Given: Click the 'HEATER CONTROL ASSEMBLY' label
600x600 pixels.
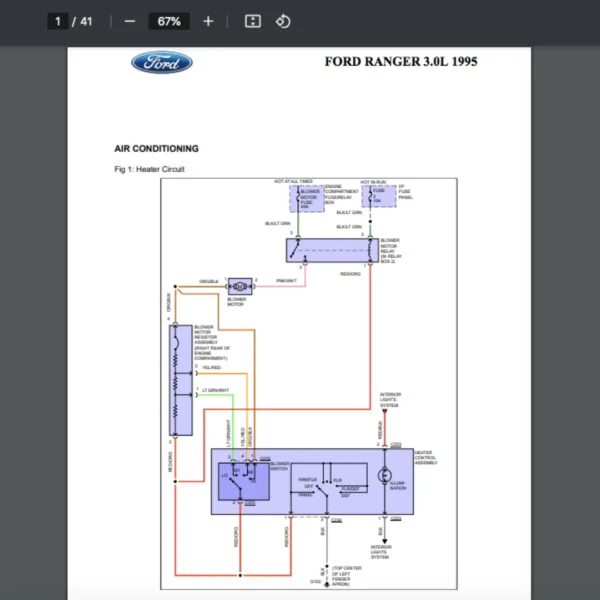Looking at the screenshot, I should (426, 457).
